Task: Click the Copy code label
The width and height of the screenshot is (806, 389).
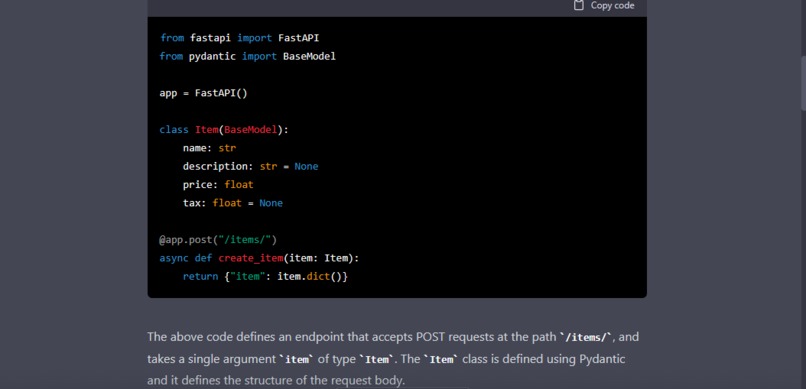Action: click(612, 6)
